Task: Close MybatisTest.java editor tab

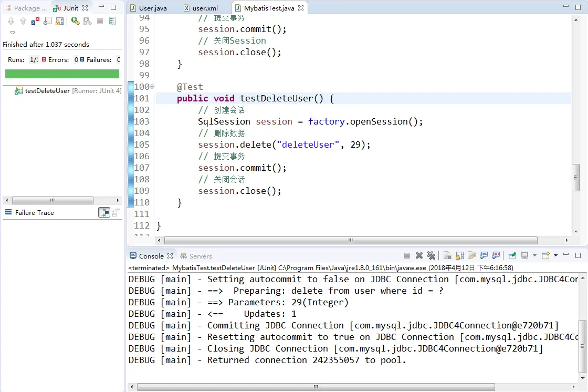Action: (x=301, y=8)
